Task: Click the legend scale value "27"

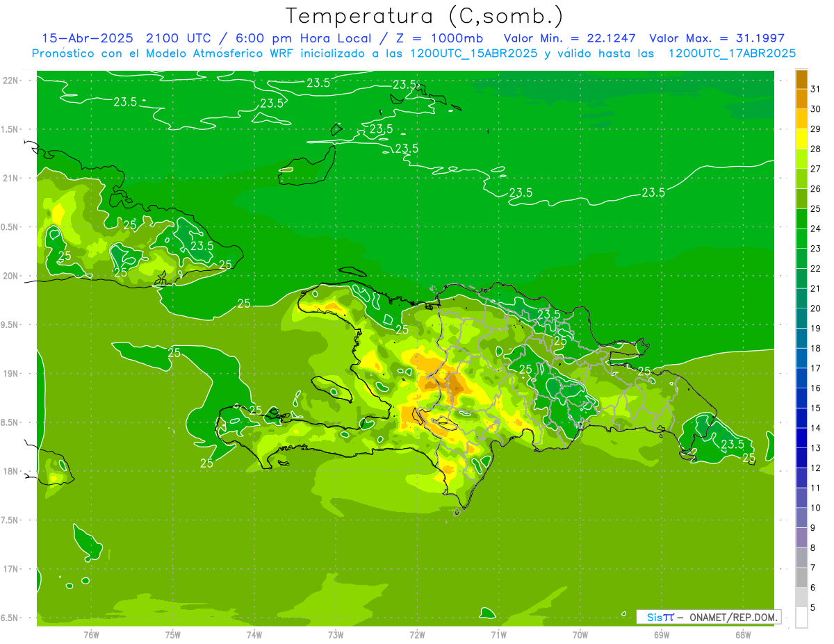Action: tap(816, 168)
